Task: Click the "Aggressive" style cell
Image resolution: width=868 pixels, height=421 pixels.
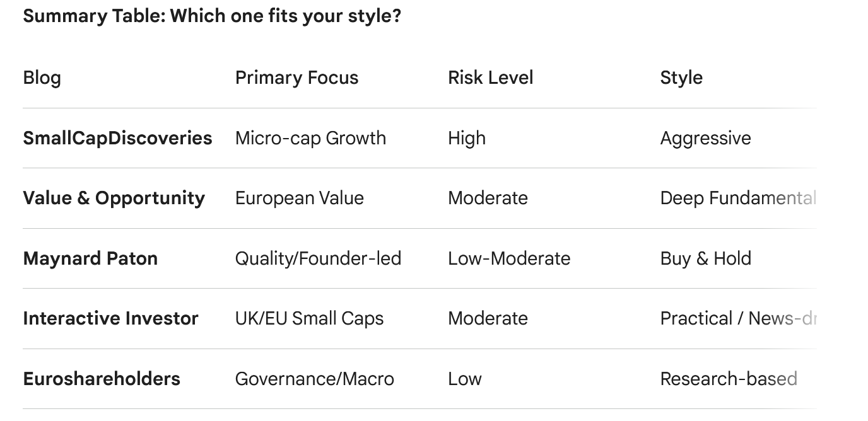Action: pos(705,138)
